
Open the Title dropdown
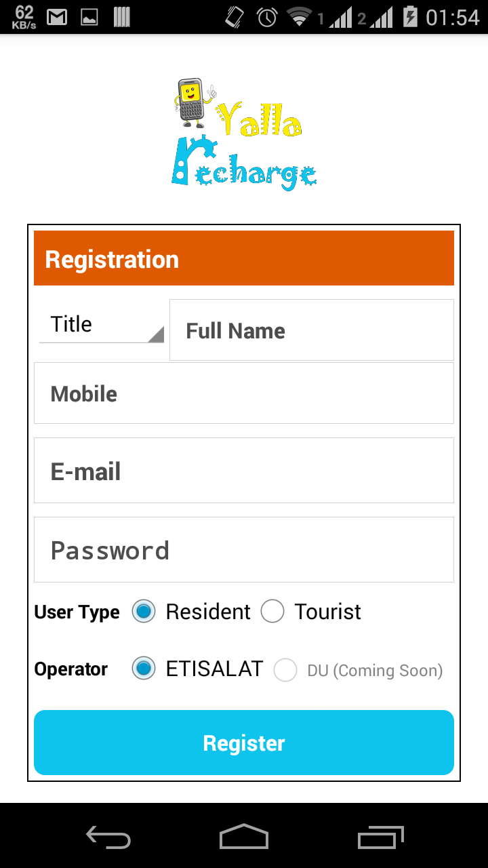(x=102, y=325)
